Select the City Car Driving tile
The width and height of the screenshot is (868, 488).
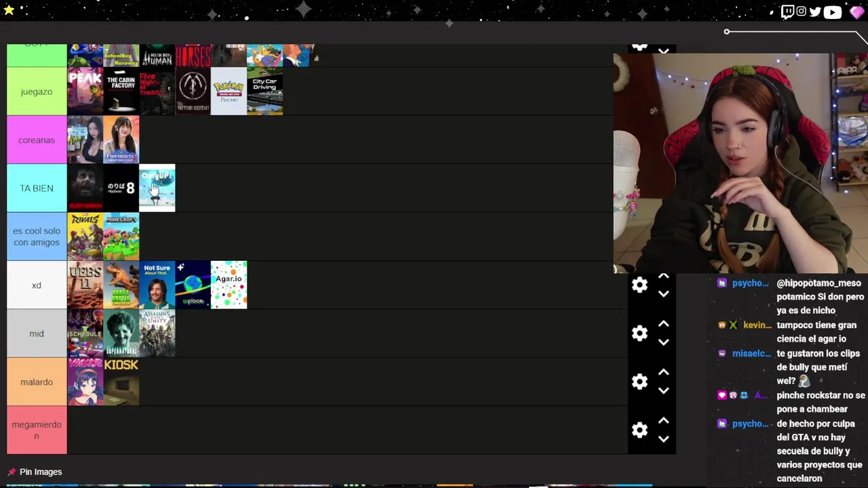[x=264, y=91]
